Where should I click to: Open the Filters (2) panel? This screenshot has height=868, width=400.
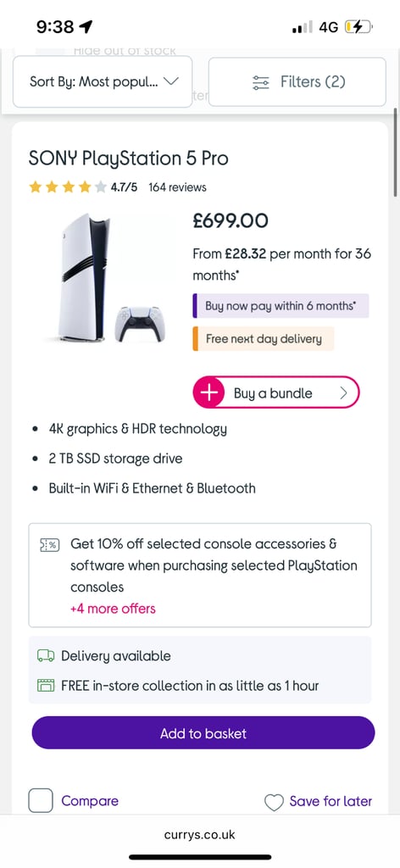point(297,82)
